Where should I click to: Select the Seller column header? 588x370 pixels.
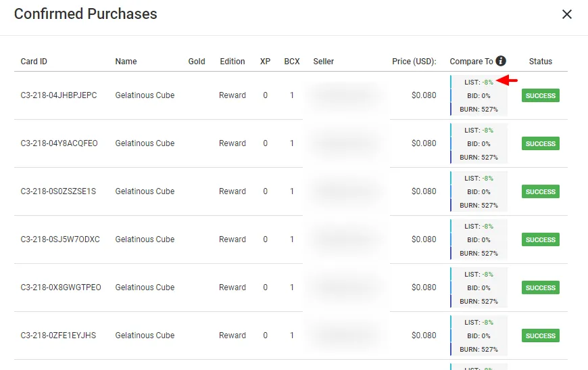(323, 61)
